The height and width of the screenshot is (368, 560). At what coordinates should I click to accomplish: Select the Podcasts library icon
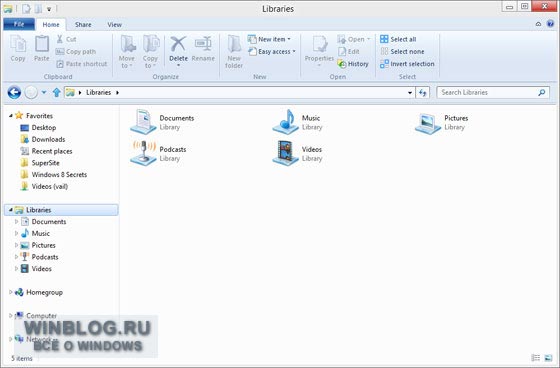(144, 153)
